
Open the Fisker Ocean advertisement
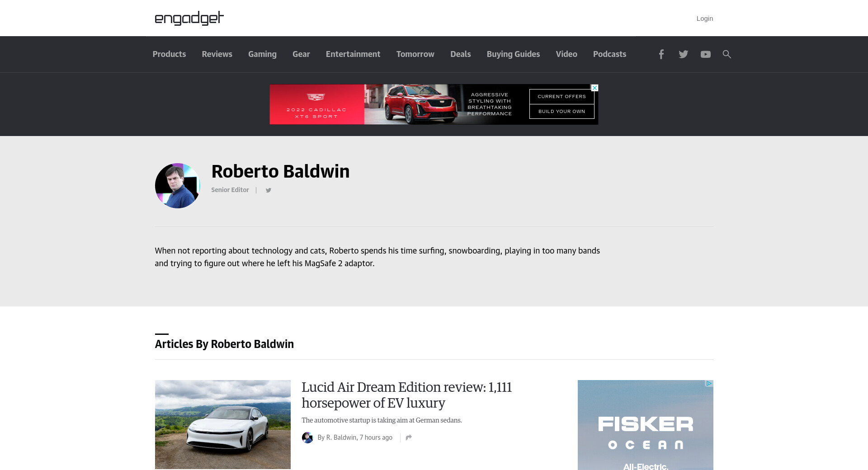click(646, 425)
